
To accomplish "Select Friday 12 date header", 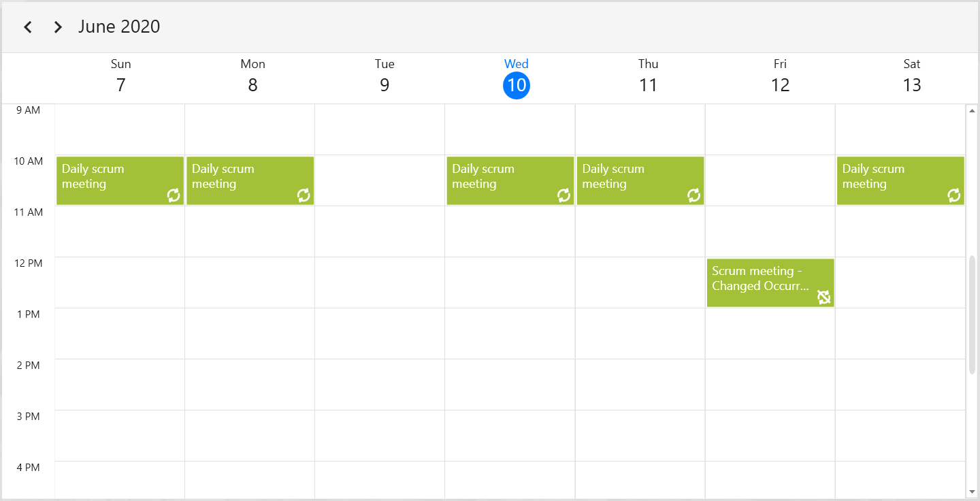I will pos(780,85).
